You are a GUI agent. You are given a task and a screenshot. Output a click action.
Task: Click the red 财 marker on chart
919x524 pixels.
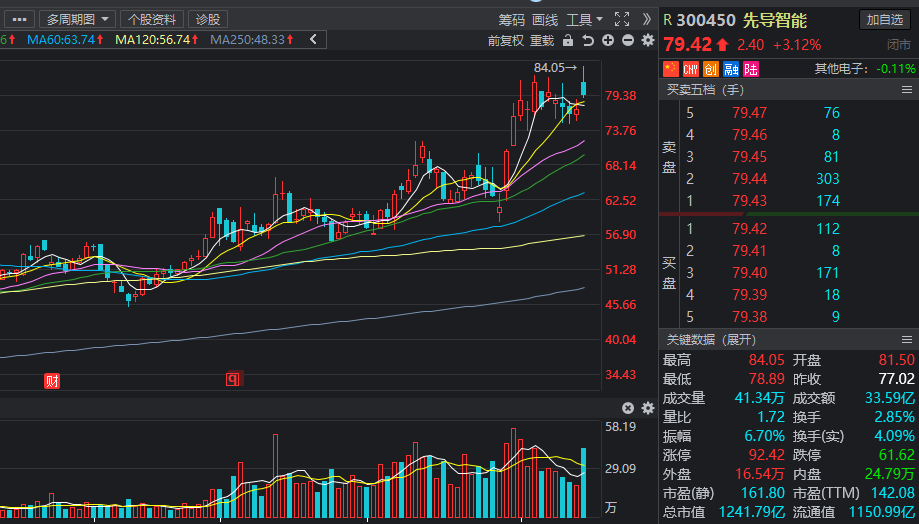(x=52, y=381)
